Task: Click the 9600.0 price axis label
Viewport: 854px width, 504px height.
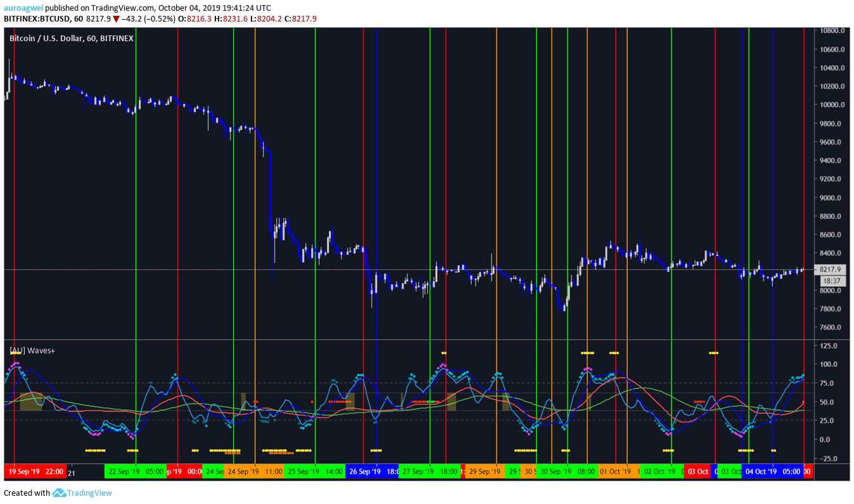Action: tap(831, 142)
